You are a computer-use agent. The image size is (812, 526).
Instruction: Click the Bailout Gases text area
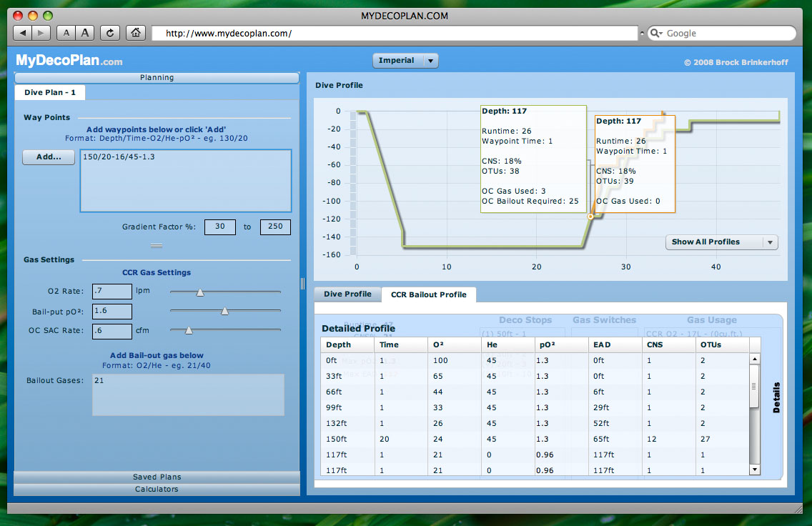[x=188, y=394]
